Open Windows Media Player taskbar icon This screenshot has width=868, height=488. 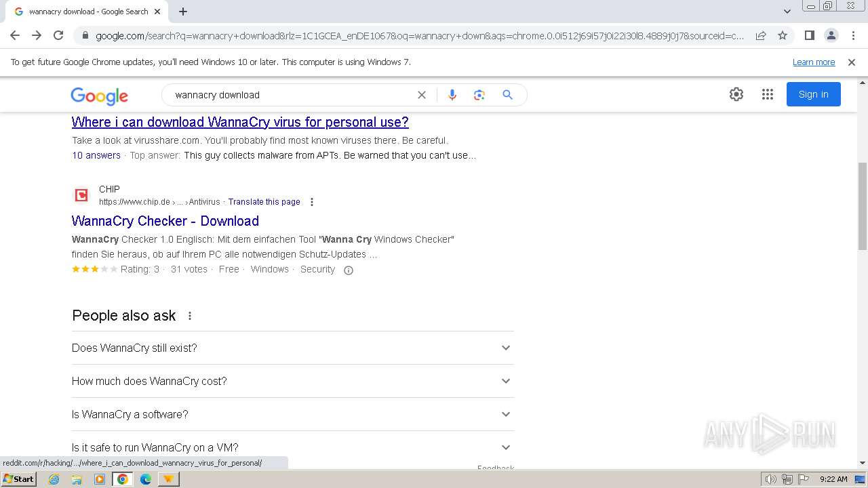[100, 479]
